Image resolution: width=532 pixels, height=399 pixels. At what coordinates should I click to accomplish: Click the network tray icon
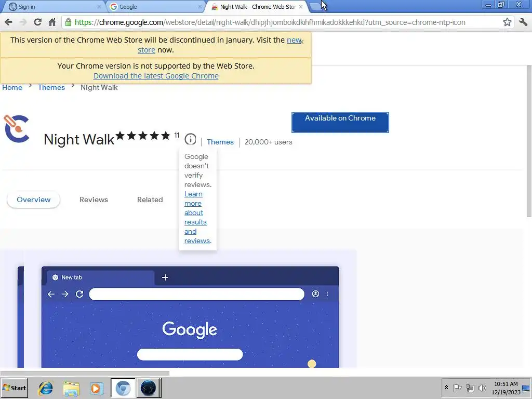pos(470,388)
